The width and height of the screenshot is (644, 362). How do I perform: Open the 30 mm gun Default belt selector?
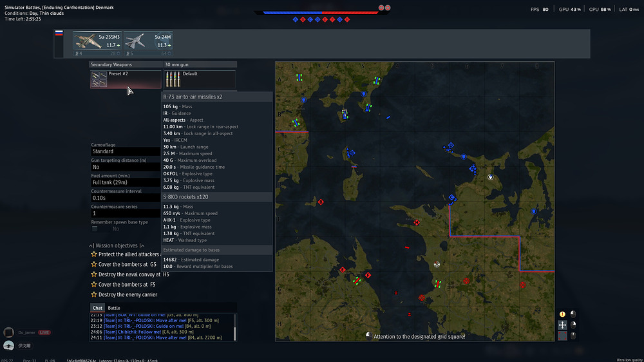click(200, 79)
